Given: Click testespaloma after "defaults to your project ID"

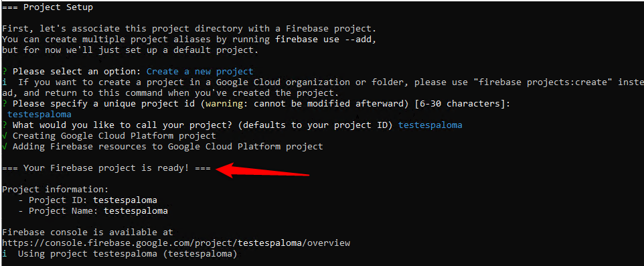Looking at the screenshot, I should (430, 125).
